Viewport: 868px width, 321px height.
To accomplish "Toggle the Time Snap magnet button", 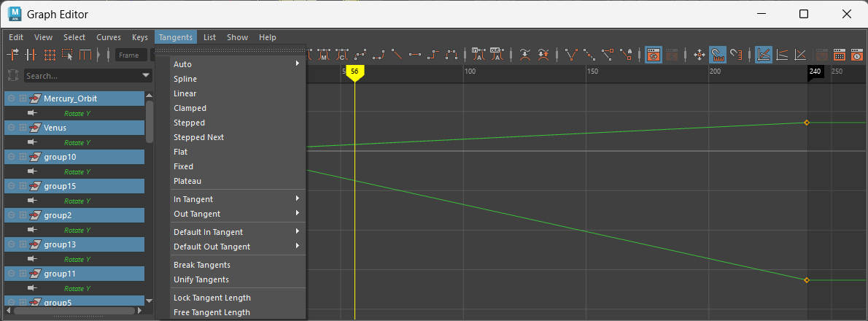I will [x=718, y=55].
